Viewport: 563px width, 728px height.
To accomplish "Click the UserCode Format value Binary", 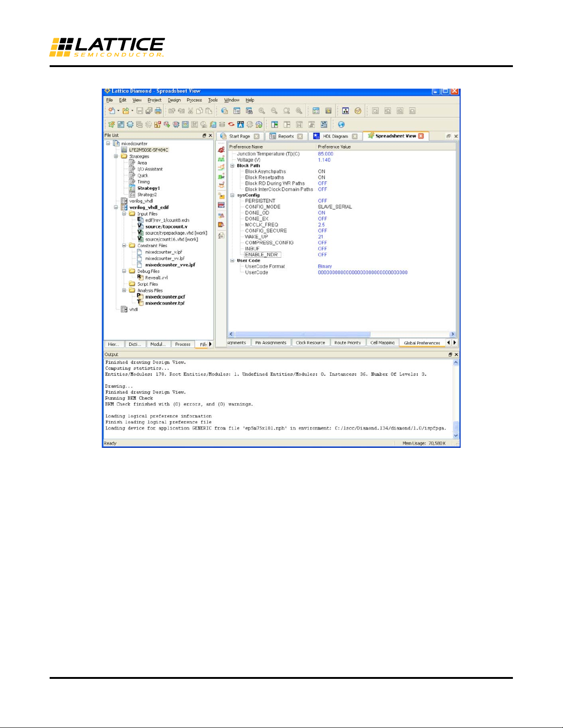I will (x=324, y=266).
